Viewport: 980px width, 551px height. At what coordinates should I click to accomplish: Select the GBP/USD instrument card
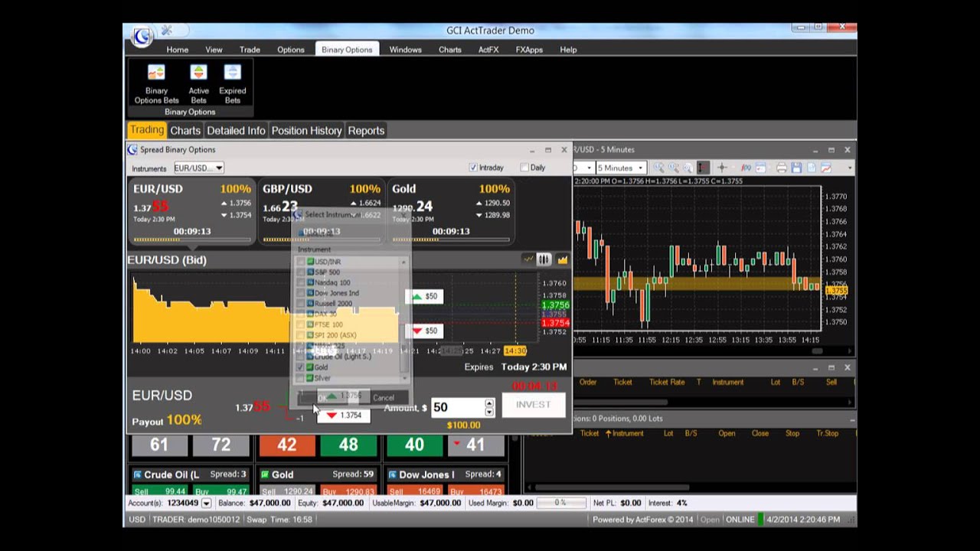coord(322,212)
